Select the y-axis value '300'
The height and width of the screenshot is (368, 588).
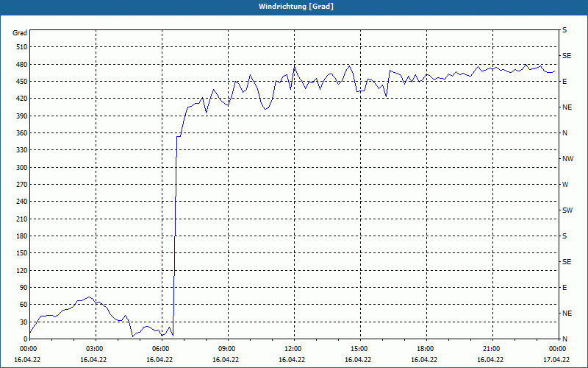coord(22,168)
